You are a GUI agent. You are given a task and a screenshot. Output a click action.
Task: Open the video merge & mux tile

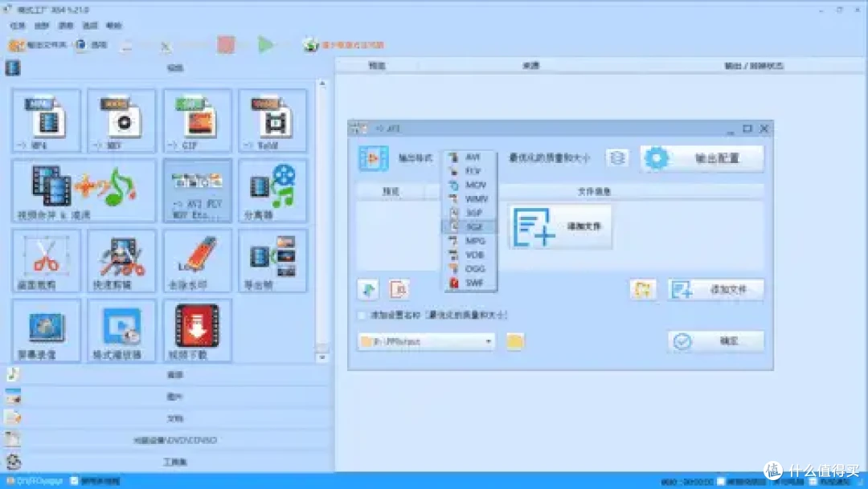pyautogui.click(x=84, y=191)
